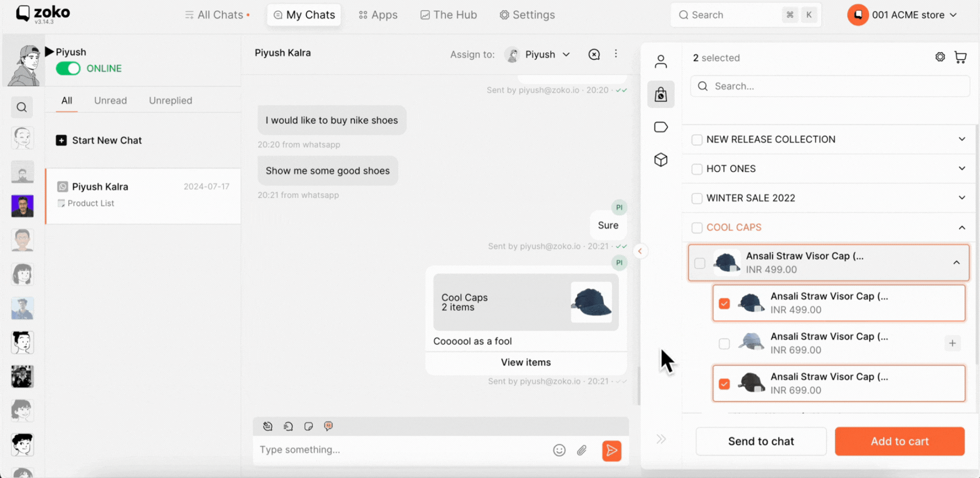Click the quick replies toolbar icon
The width and height of the screenshot is (980, 478).
(288, 426)
